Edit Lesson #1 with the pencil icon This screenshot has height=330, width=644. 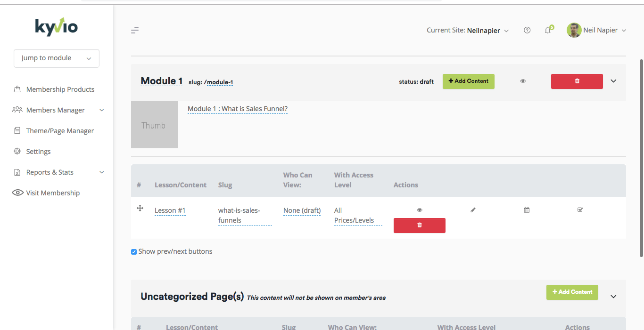click(473, 210)
